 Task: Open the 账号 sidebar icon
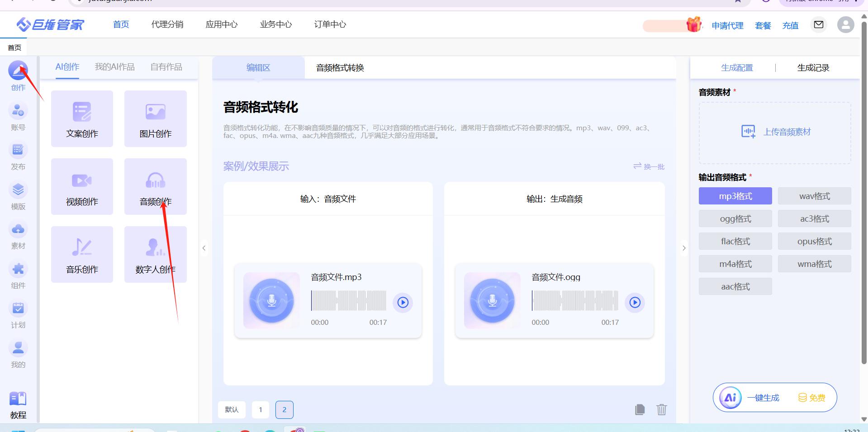18,111
